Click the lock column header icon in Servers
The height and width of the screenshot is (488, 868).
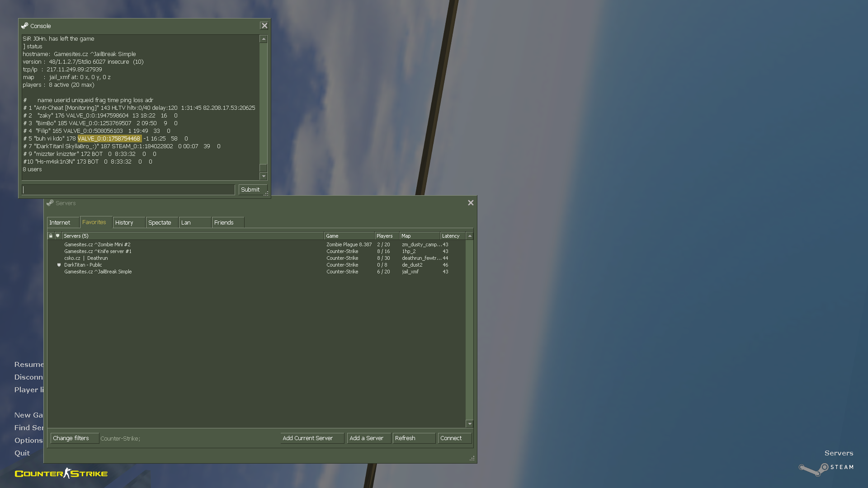click(51, 236)
